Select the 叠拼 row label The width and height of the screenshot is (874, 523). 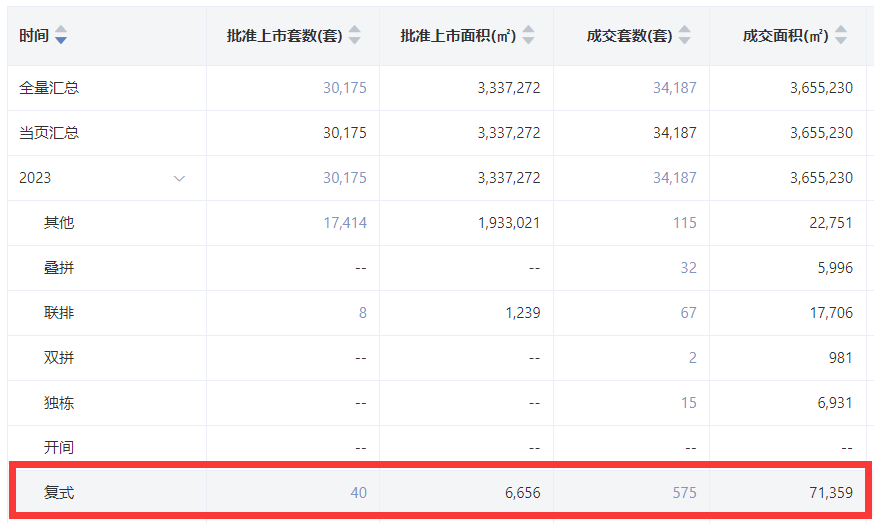point(59,268)
